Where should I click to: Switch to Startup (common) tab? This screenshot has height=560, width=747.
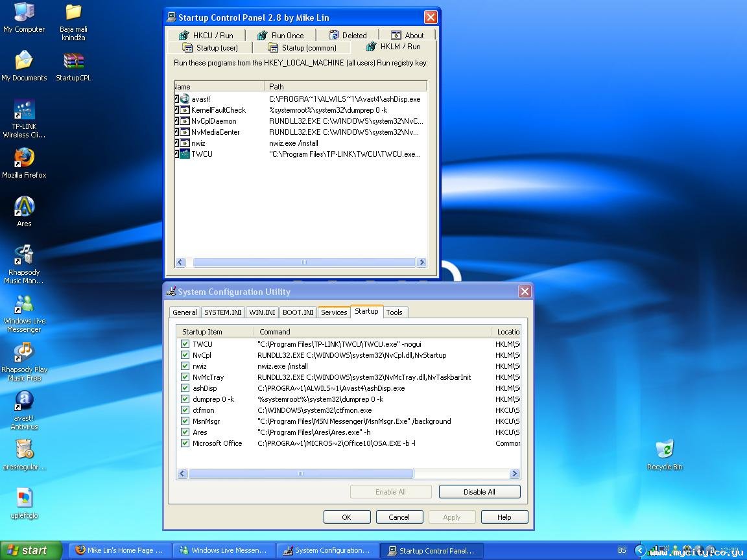tap(302, 47)
